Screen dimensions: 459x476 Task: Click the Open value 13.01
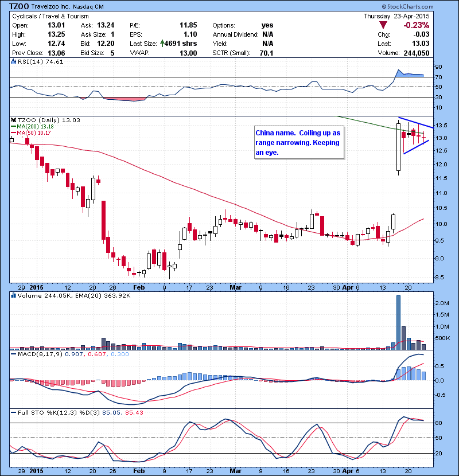[56, 25]
